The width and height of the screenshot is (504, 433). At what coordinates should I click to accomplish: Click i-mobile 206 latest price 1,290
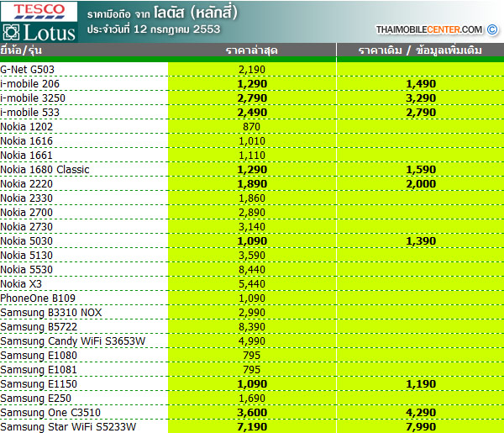(x=252, y=83)
